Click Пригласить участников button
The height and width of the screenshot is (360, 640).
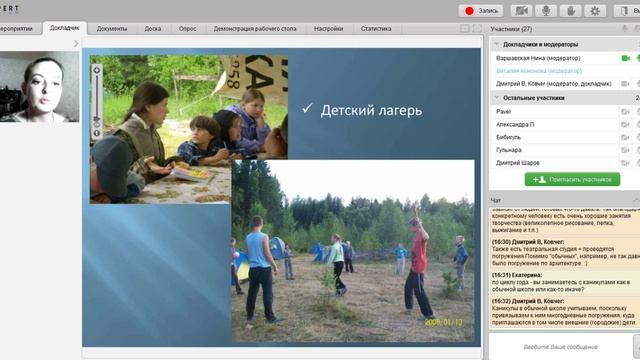(x=572, y=179)
